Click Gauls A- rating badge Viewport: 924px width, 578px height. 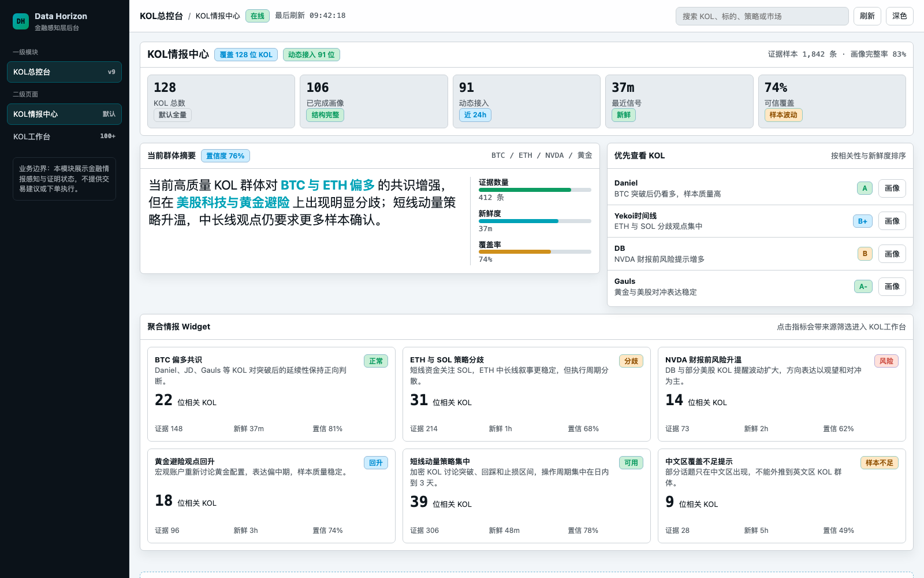click(x=863, y=287)
